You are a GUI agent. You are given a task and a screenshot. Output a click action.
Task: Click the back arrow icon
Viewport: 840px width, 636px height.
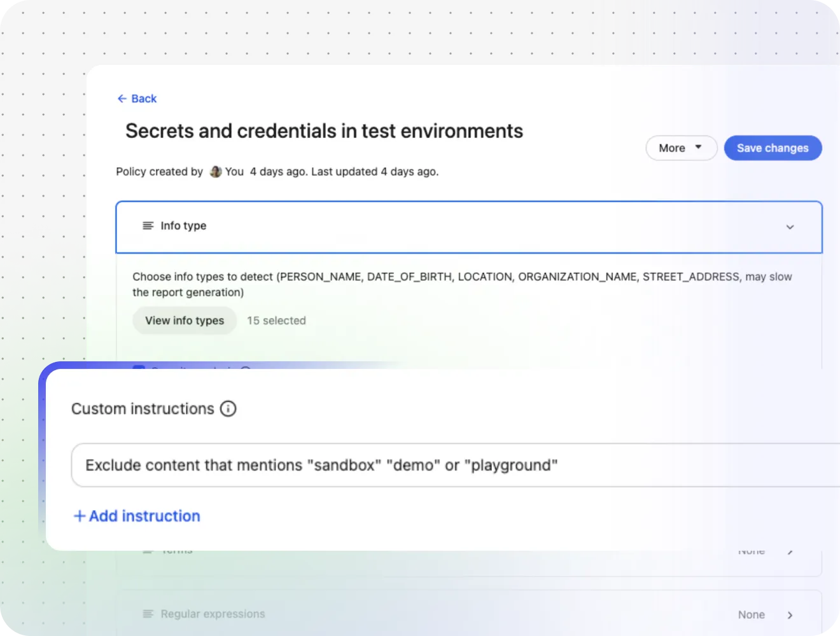coord(122,99)
